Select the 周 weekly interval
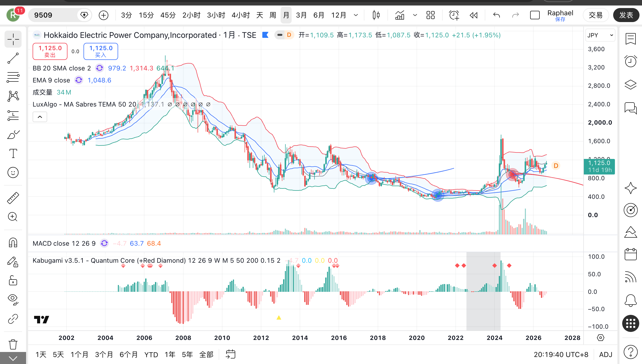The height and width of the screenshot is (364, 642). pyautogui.click(x=273, y=15)
